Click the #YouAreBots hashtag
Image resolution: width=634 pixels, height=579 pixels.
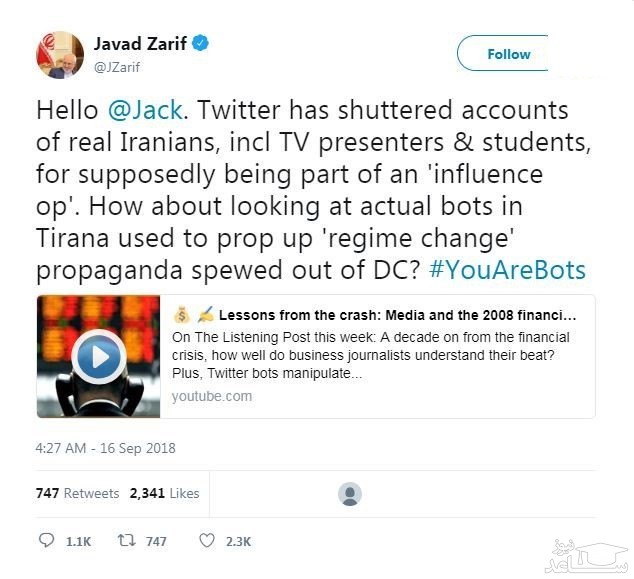click(510, 269)
